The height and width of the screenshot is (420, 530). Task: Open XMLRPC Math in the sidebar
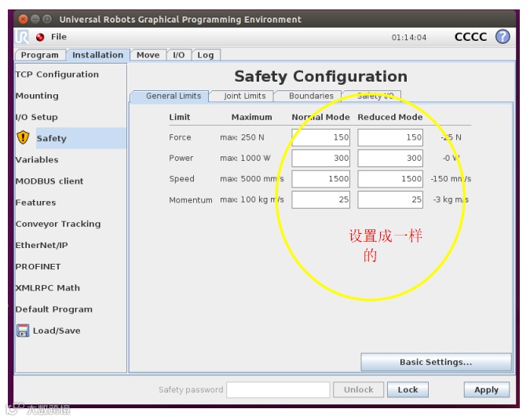coord(48,288)
